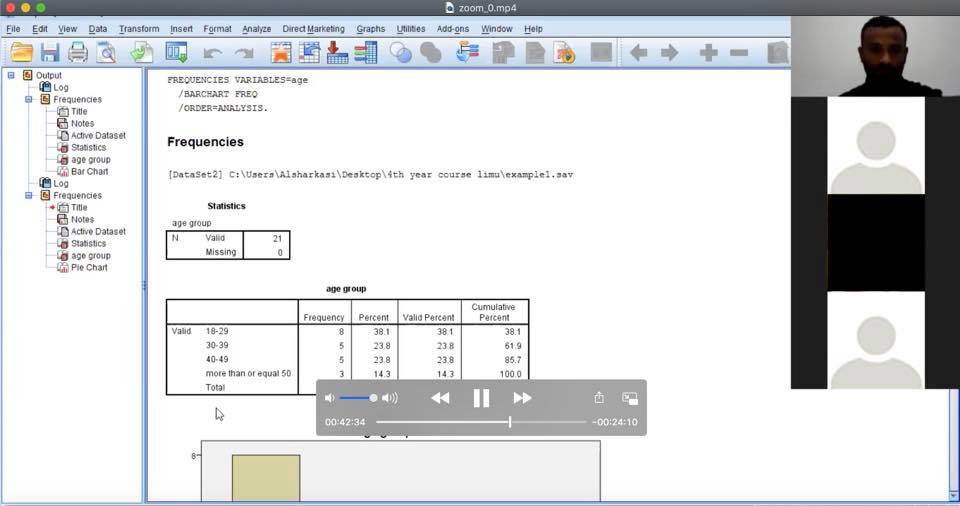Click the Print Preview magnifier icon
Image resolution: width=960 pixels, height=506 pixels.
click(x=105, y=53)
